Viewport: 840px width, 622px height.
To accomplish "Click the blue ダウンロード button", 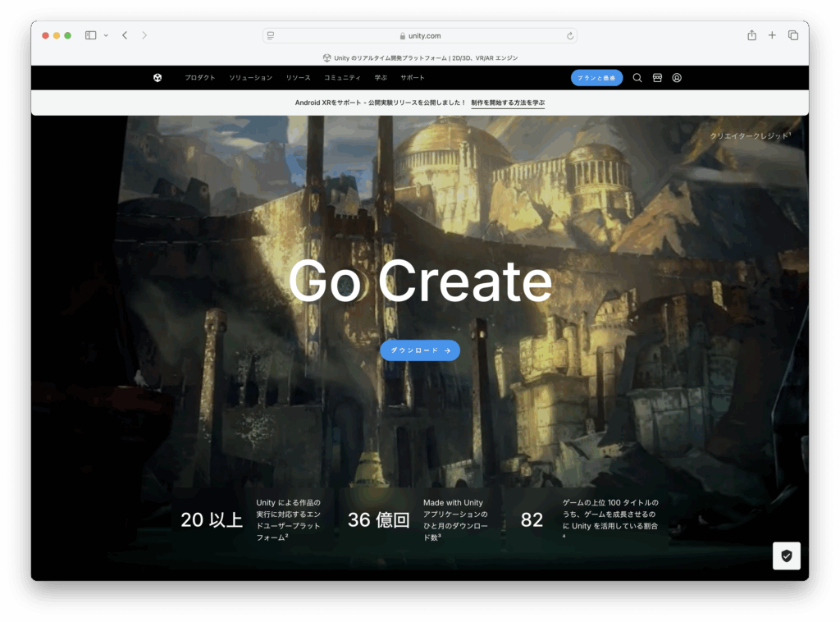I will coord(420,350).
